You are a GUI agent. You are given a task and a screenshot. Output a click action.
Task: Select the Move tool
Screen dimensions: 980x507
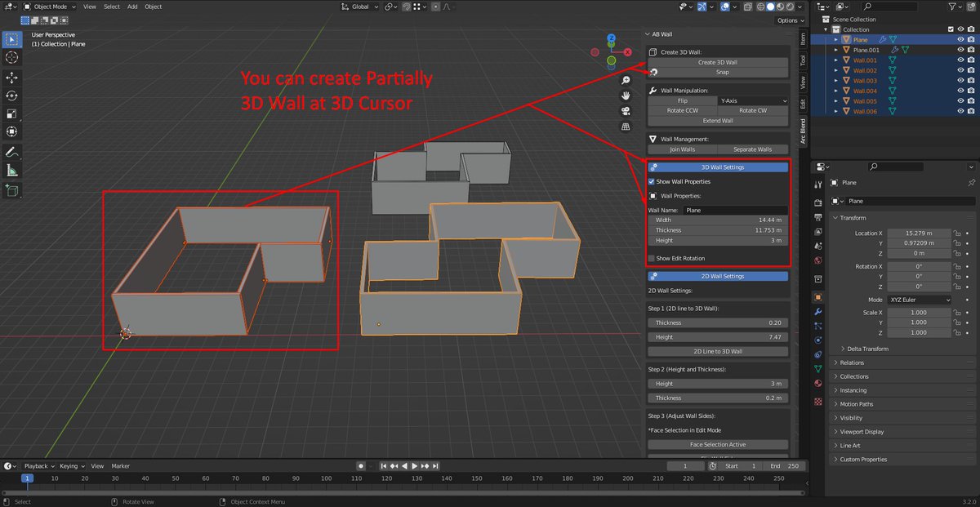coord(12,78)
